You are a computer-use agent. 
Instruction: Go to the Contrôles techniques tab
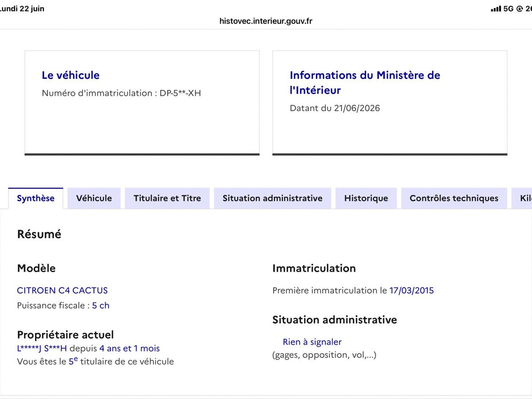coord(454,198)
